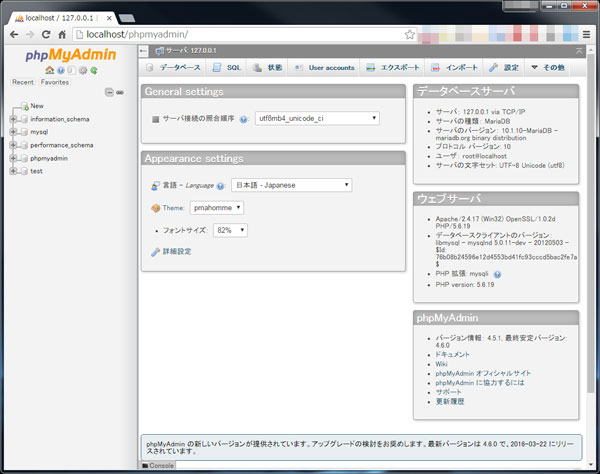Open a new browser tab
Screen dimensions: 600x474
[127, 18]
